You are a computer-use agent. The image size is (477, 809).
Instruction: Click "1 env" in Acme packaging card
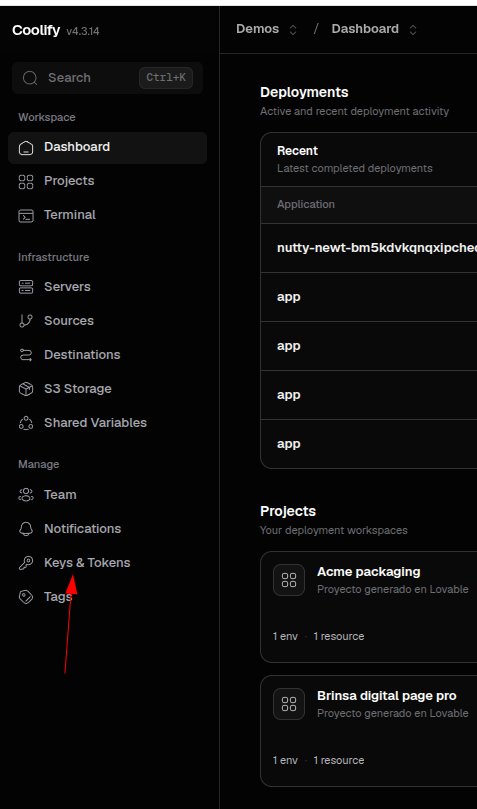285,636
